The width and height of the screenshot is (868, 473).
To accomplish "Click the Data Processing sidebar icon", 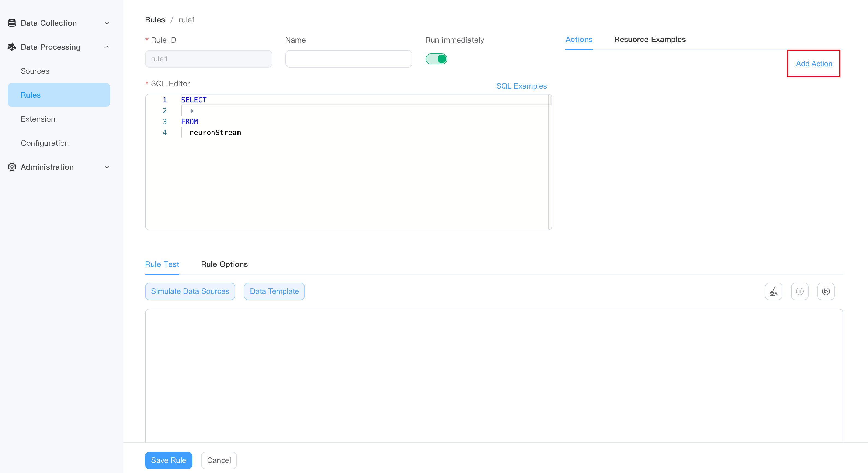I will click(x=12, y=47).
